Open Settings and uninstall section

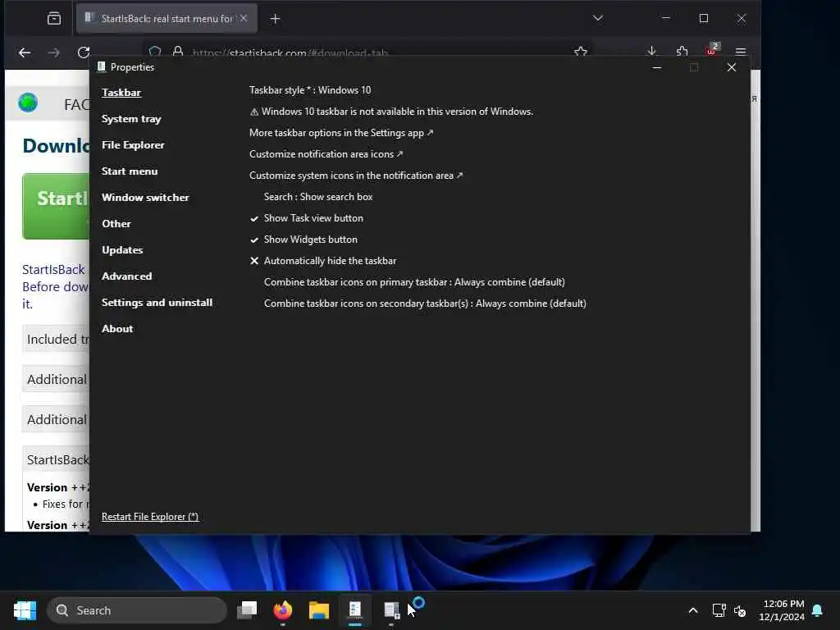pos(157,302)
